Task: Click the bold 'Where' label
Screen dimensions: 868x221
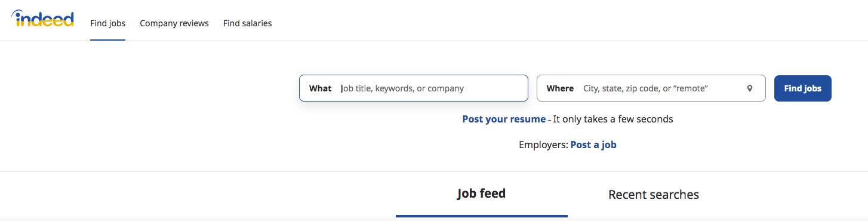Action: 560,88
